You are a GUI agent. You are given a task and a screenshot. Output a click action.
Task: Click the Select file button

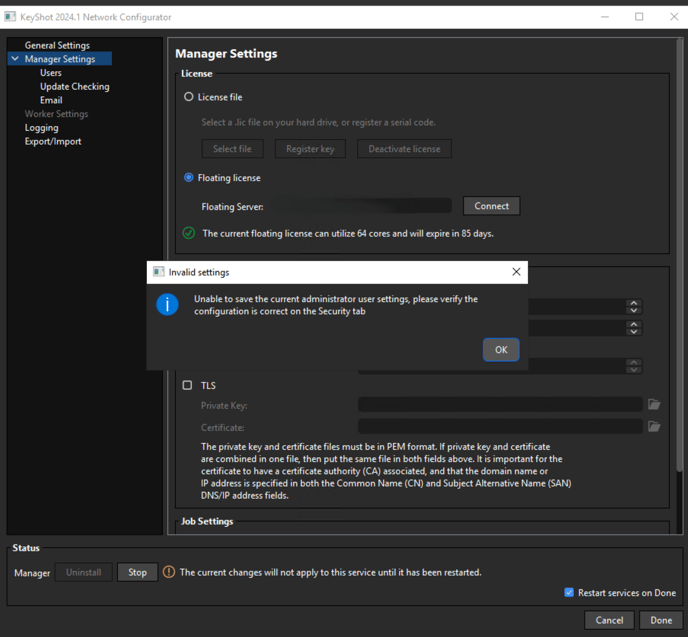[x=233, y=149]
